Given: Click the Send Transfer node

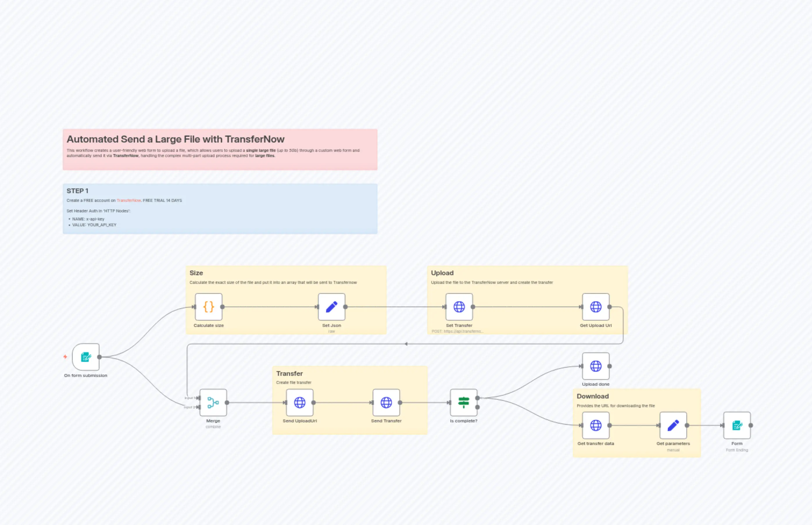Looking at the screenshot, I should tap(387, 402).
